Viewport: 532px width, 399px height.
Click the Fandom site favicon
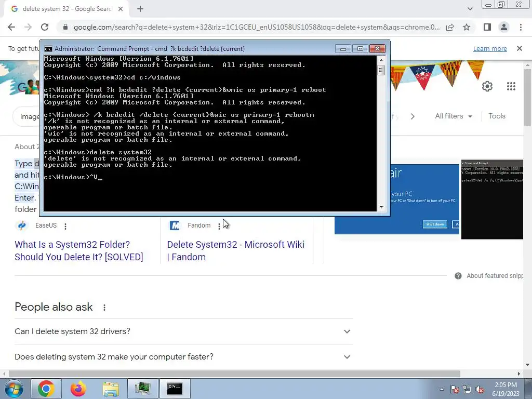[x=175, y=225]
